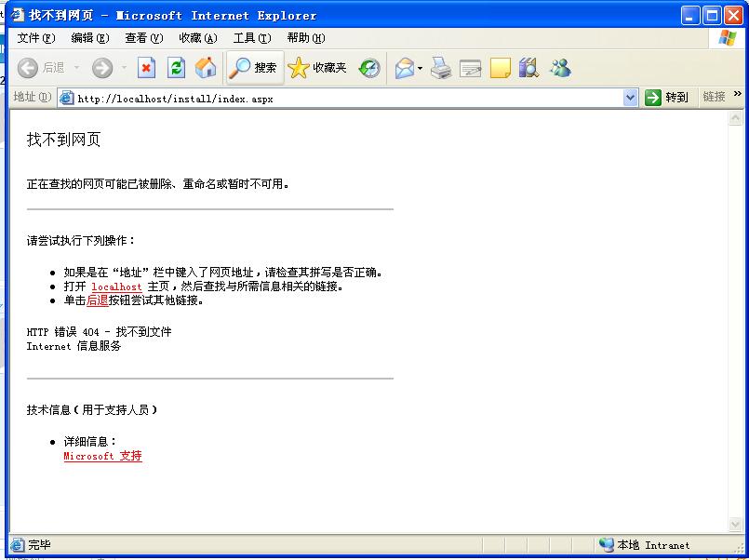Follow the localhost home page link

click(x=116, y=287)
